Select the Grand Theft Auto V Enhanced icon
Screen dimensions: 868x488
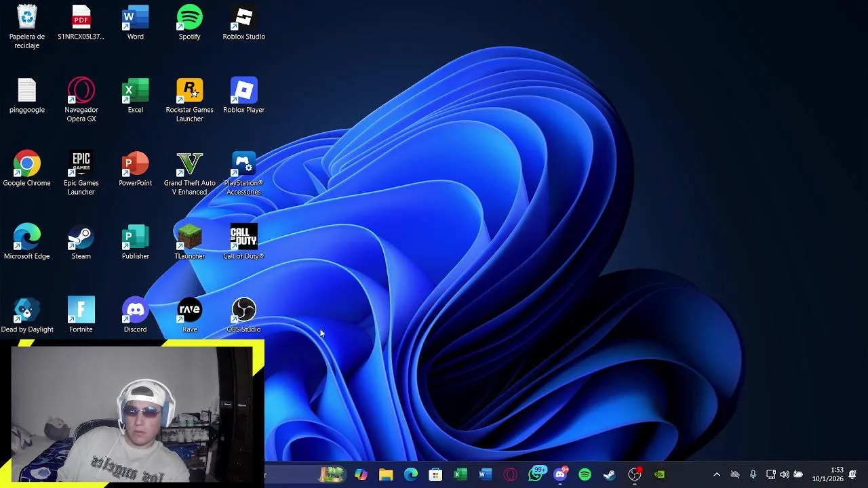189,173
